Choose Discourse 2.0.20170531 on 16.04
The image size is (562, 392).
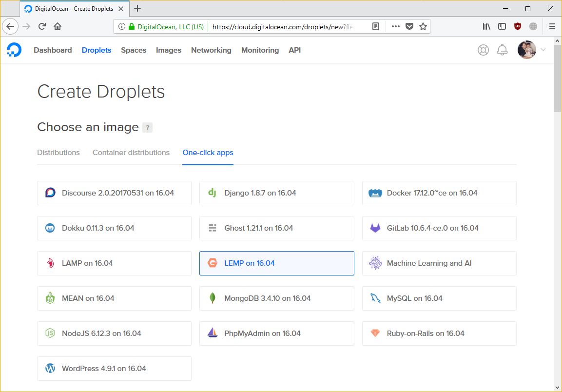[x=115, y=193]
